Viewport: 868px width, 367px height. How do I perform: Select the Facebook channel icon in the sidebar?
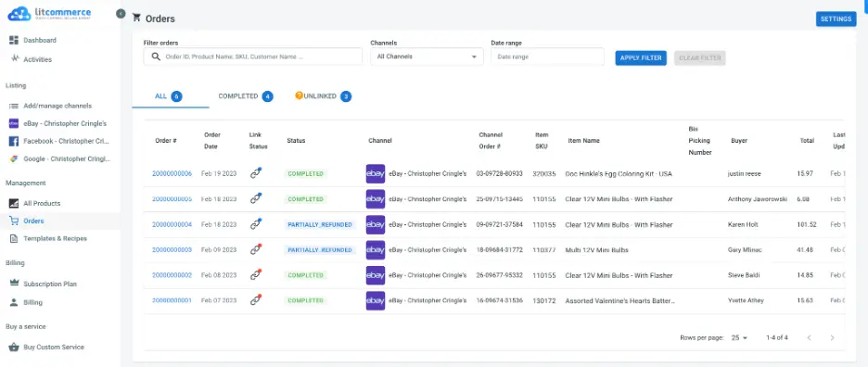point(14,141)
